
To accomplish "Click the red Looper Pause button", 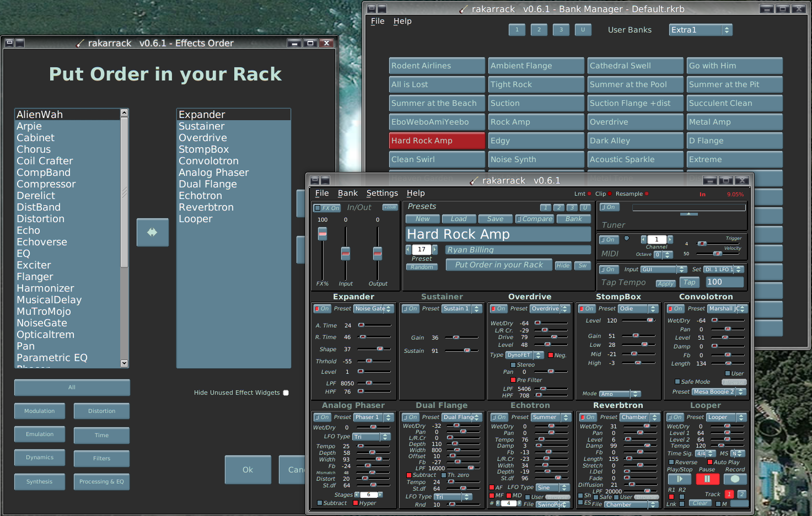I will [x=707, y=479].
